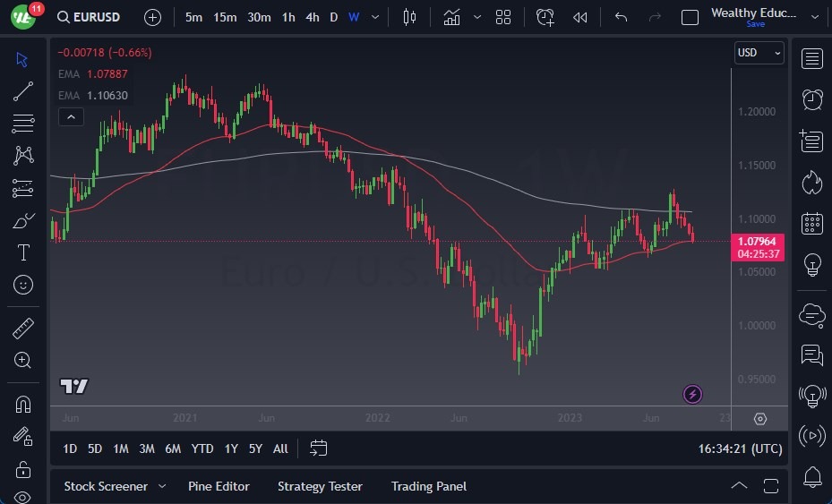This screenshot has height=504, width=832.
Task: Open the alerts alarm clock panel
Action: tap(812, 98)
